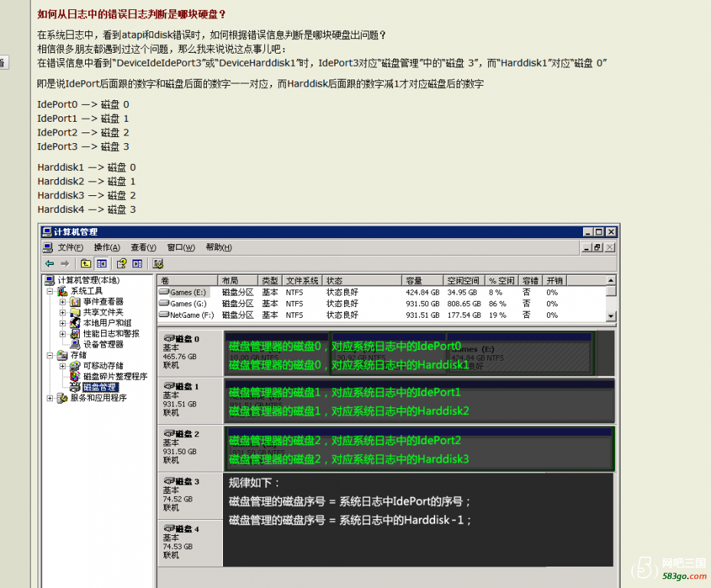Expand the 性能日志和警报 tree node
711x588 pixels.
63,334
